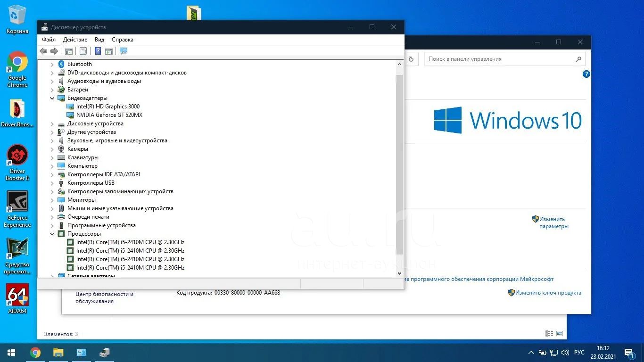The height and width of the screenshot is (362, 644).
Task: Select the Другие устройства category
Action: coord(91,132)
